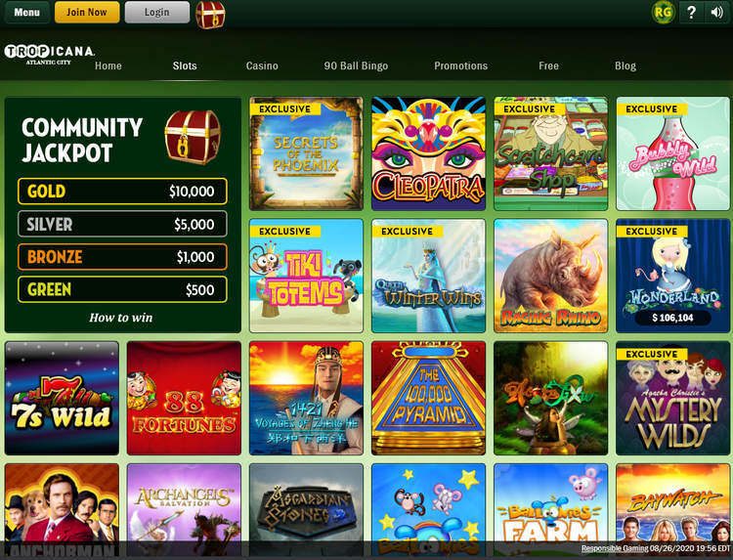Switch to the Slots tab
The image size is (733, 560).
(x=185, y=65)
